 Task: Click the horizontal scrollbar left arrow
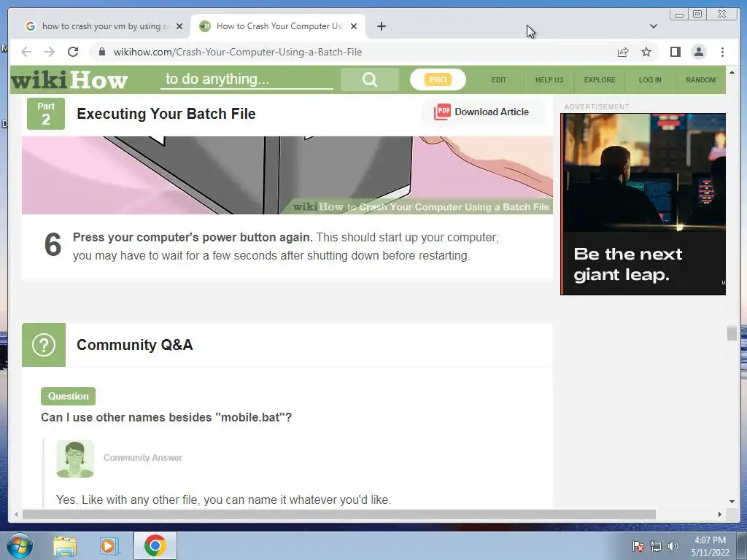[16, 514]
